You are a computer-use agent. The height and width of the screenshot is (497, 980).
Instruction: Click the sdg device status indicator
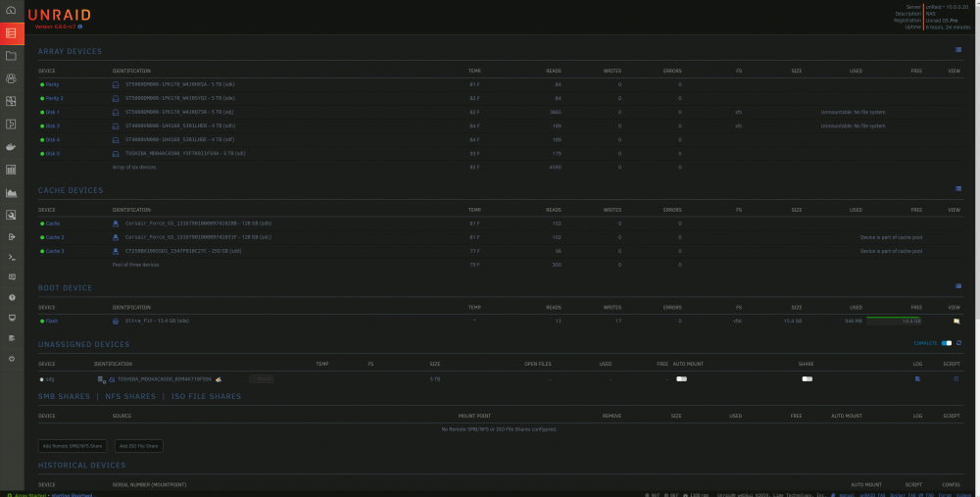point(42,378)
